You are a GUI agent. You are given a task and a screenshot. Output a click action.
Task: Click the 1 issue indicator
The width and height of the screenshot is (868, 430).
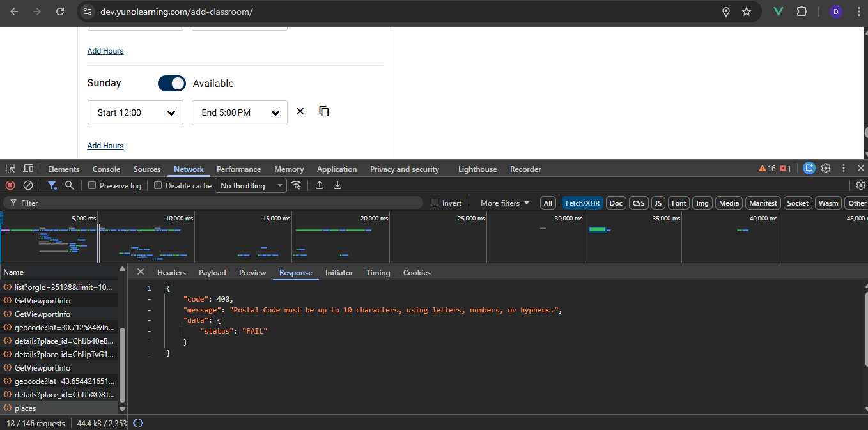click(786, 169)
